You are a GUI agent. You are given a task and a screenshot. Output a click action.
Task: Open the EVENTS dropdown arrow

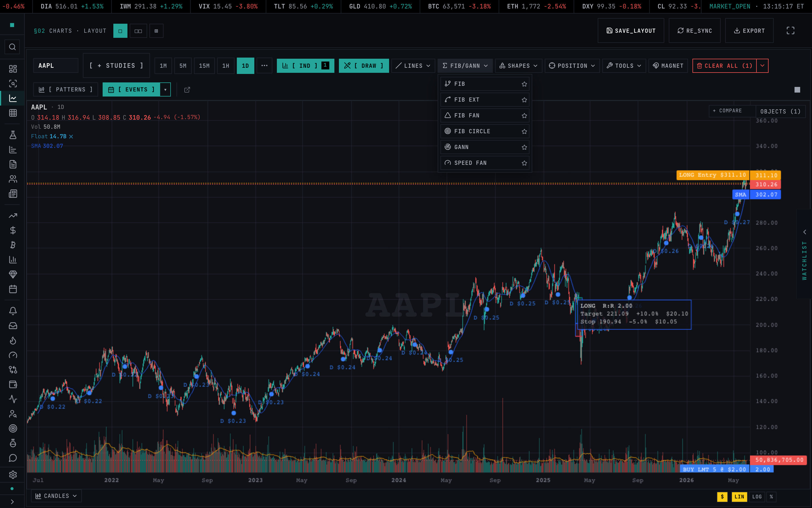[166, 90]
